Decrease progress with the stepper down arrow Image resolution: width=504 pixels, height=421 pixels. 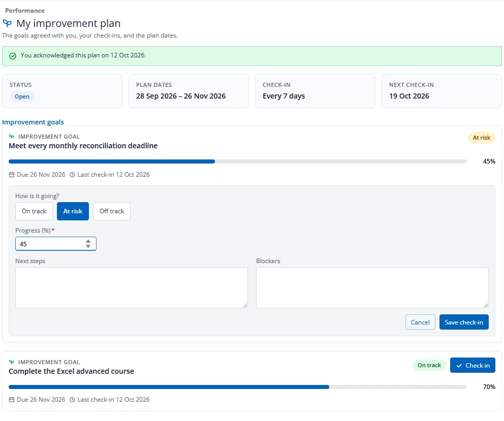[88, 246]
